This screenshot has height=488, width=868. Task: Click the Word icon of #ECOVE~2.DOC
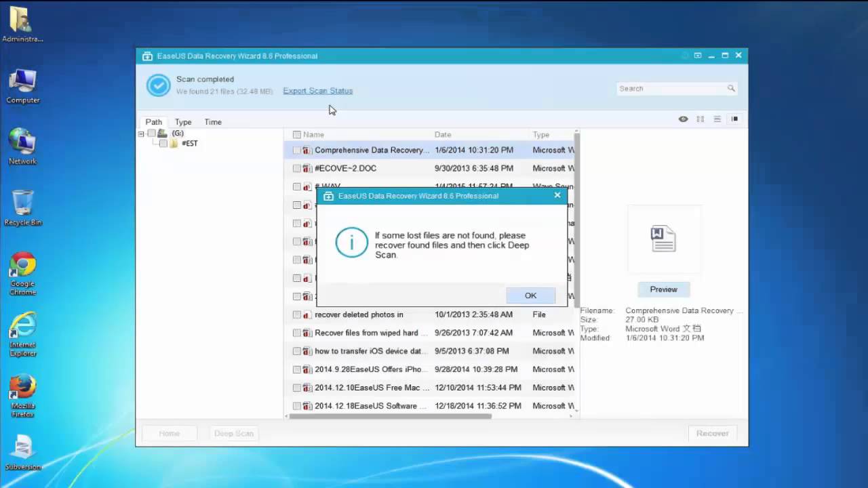(x=307, y=169)
